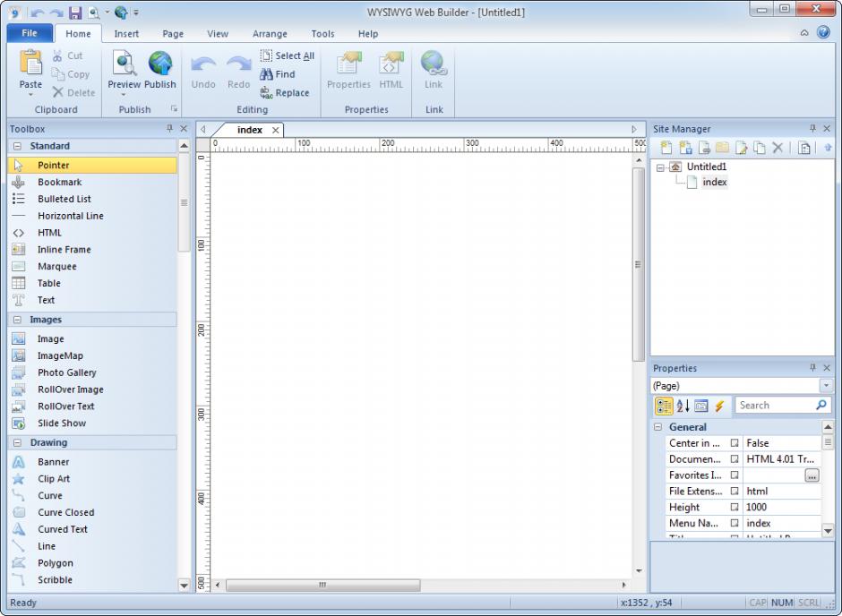Select the Photo Gallery tool
The image size is (842, 616).
pos(92,372)
